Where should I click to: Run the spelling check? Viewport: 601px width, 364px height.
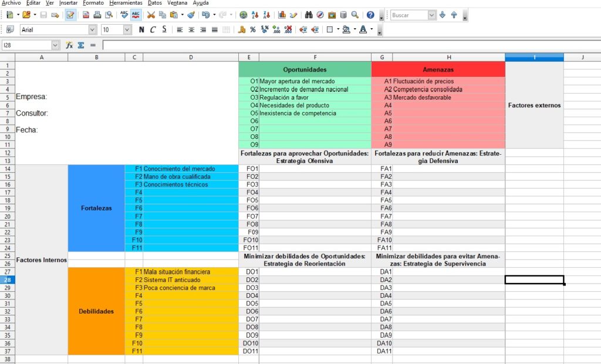pyautogui.click(x=124, y=15)
